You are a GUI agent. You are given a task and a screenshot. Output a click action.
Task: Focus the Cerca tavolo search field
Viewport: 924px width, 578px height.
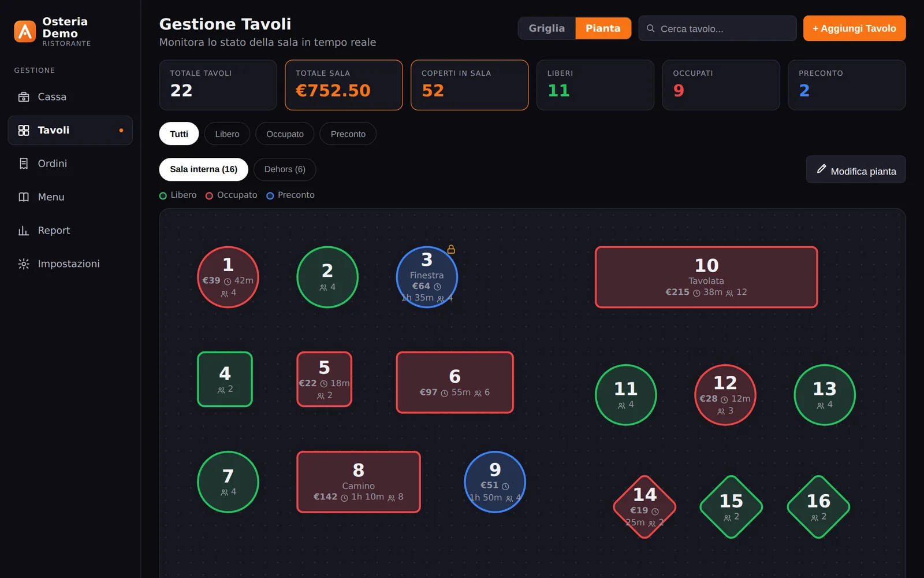click(x=717, y=28)
